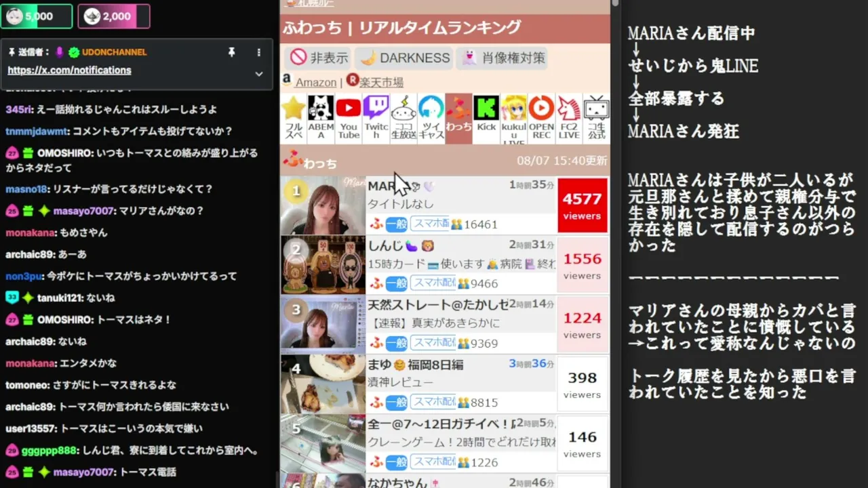Click the pin icon in pinned message header
The height and width of the screenshot is (488, 868).
click(231, 52)
